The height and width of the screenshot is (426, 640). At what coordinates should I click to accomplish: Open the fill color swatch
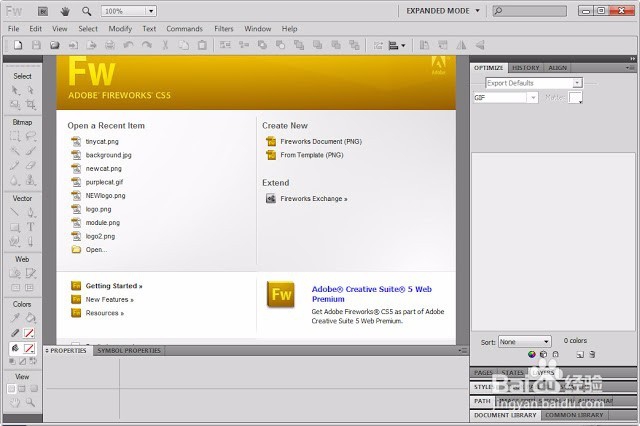click(29, 348)
